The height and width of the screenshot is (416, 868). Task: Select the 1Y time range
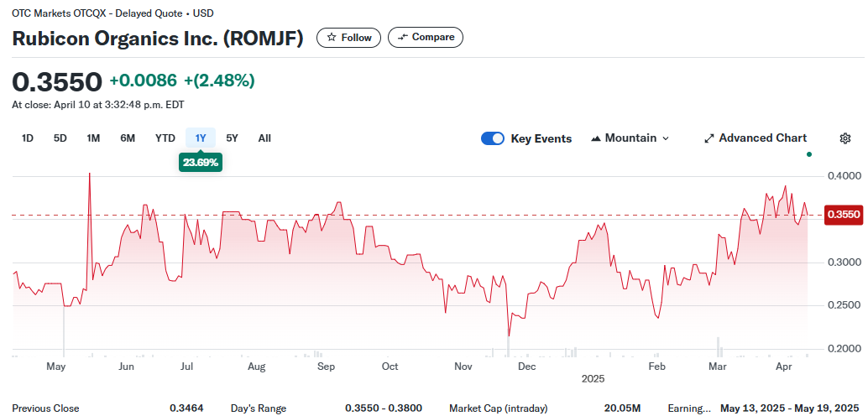click(x=201, y=138)
